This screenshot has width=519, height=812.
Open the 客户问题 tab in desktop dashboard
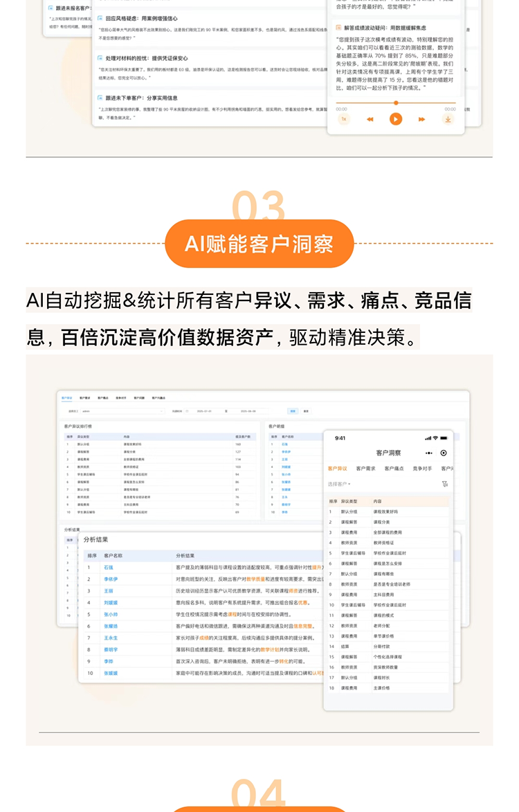tap(138, 398)
